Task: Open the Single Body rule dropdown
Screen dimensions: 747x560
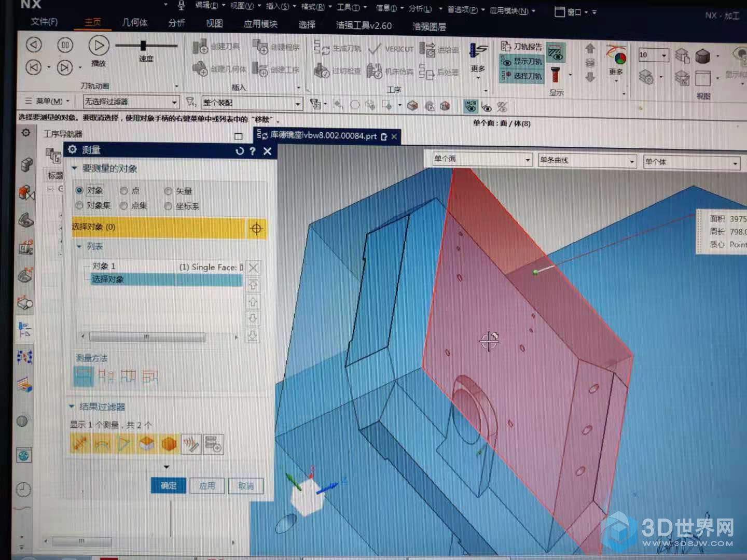Action: 691,162
